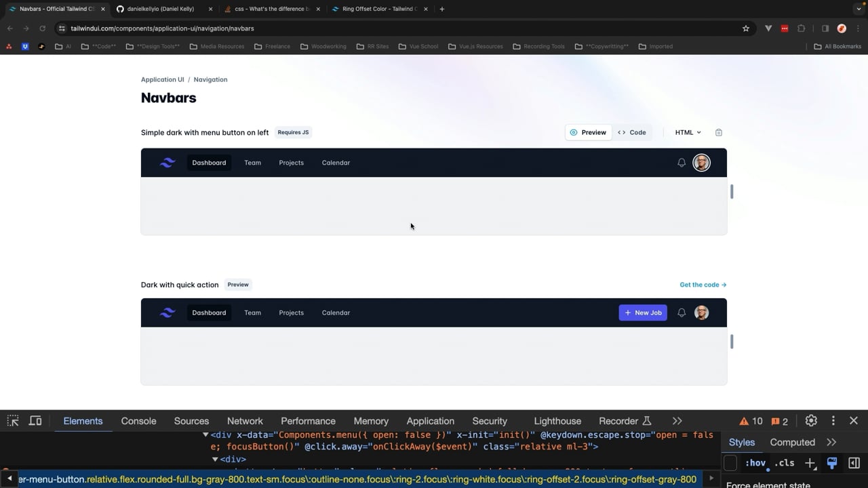Close the DevTools panel
Viewport: 868px width, 488px height.
pos(854,421)
